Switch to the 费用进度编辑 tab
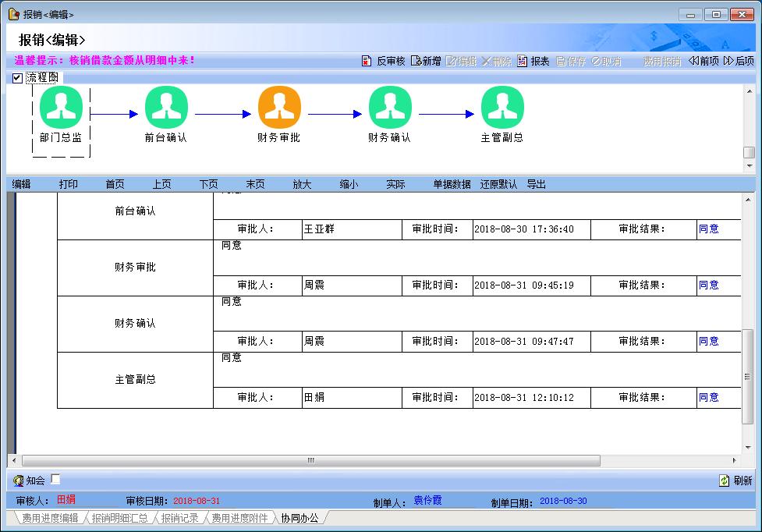Screen dimensions: 762x532 [x=50, y=518]
